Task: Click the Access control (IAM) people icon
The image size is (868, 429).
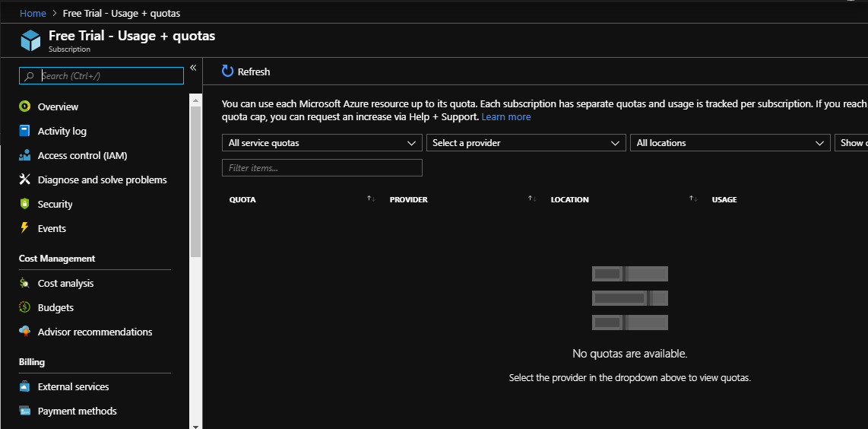Action: [x=24, y=155]
